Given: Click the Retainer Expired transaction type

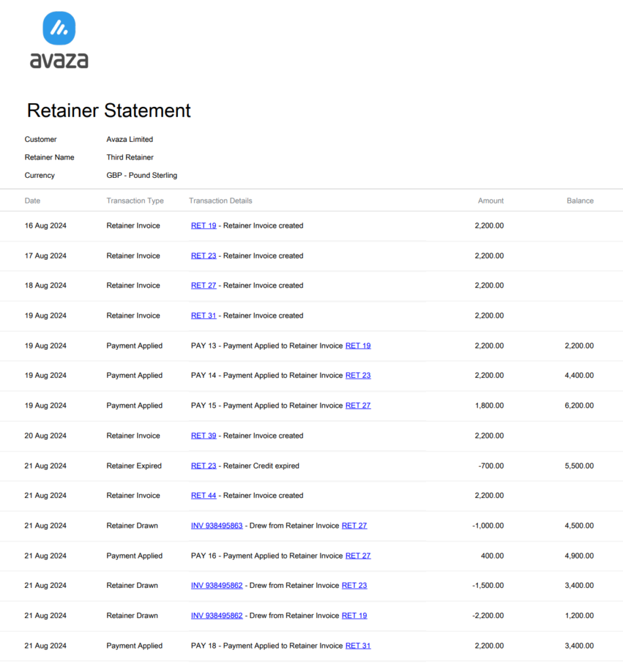Looking at the screenshot, I should pos(134,466).
